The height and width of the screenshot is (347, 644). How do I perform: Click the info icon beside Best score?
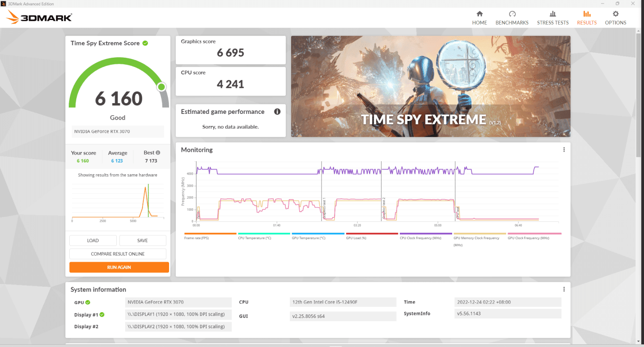[x=158, y=153]
